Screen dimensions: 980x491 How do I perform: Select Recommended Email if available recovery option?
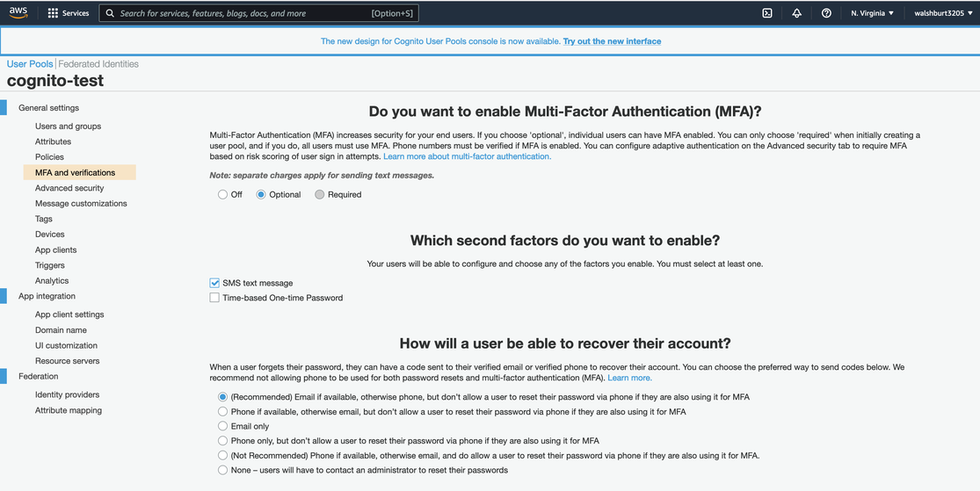point(222,397)
